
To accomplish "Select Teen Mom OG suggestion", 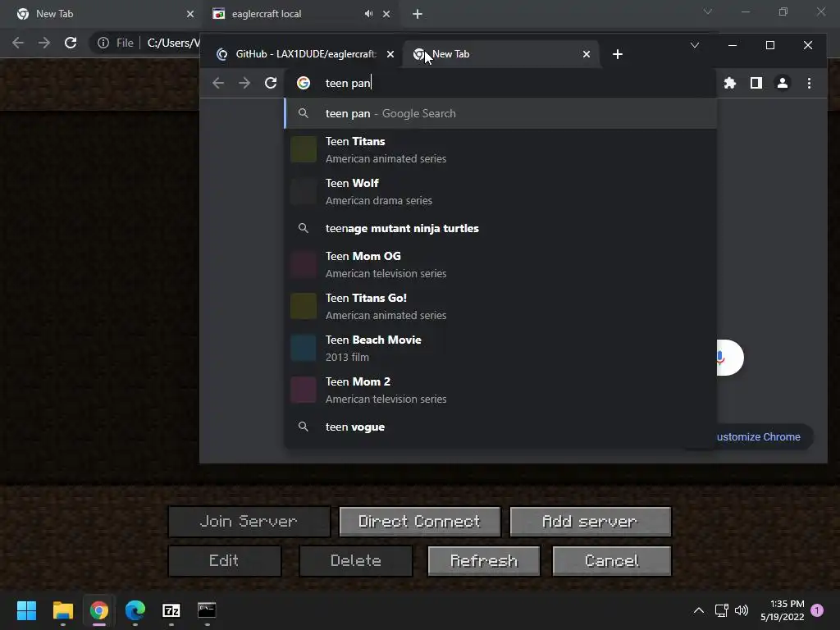I will pos(500,264).
